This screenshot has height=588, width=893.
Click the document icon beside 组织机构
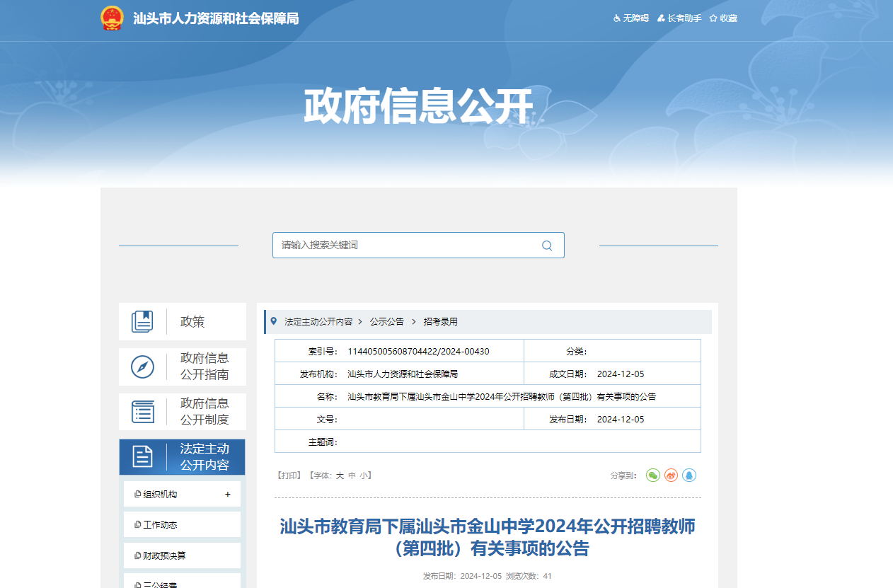[x=137, y=495]
